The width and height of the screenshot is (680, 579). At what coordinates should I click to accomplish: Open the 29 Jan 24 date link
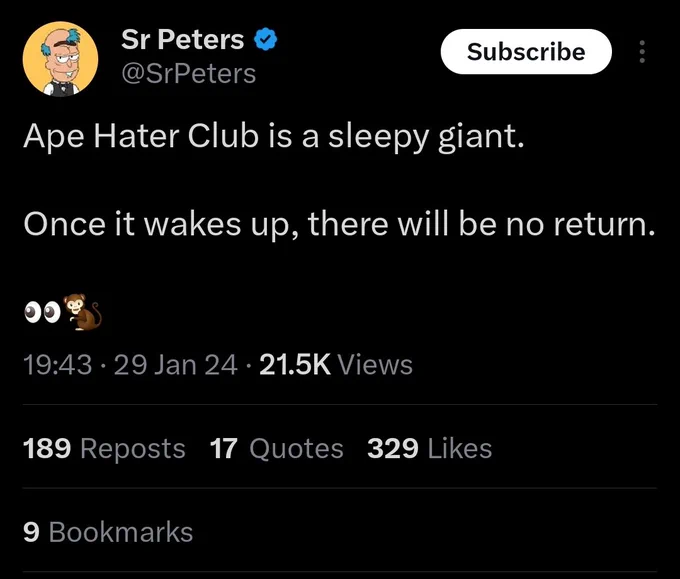pyautogui.click(x=176, y=364)
